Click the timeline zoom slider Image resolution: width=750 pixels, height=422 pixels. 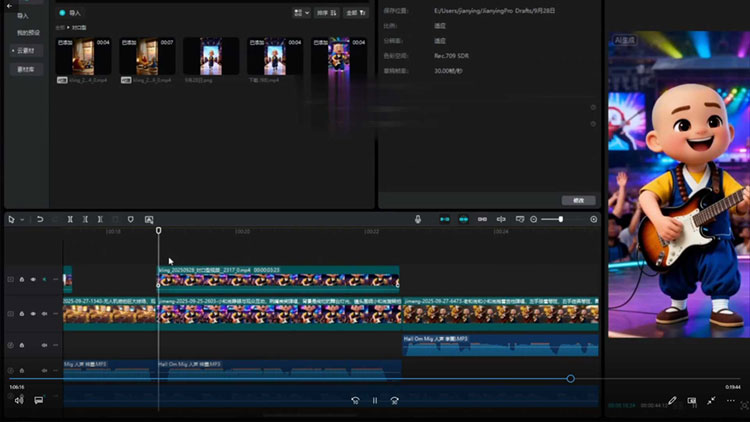[560, 219]
